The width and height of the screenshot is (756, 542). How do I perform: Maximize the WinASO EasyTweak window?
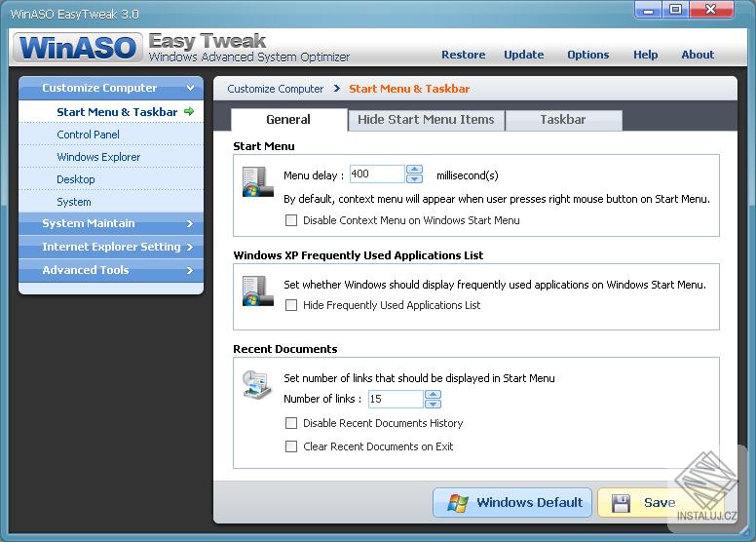click(x=676, y=10)
